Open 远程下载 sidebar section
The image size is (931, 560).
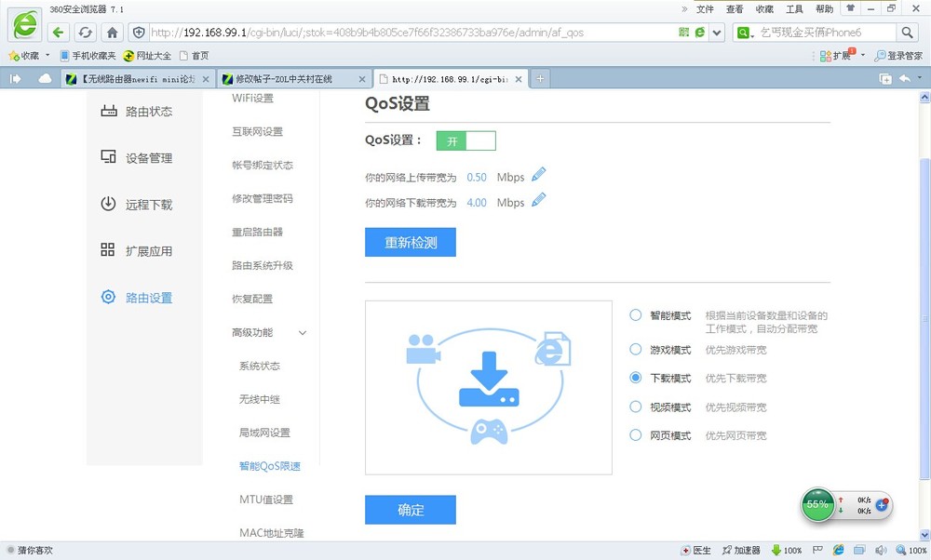pyautogui.click(x=136, y=205)
